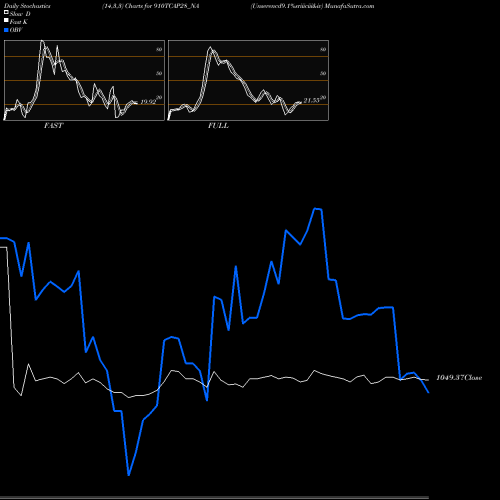Open the FULL stochastic chart panel
Viewport: 500px width, 500px height.
248,80
